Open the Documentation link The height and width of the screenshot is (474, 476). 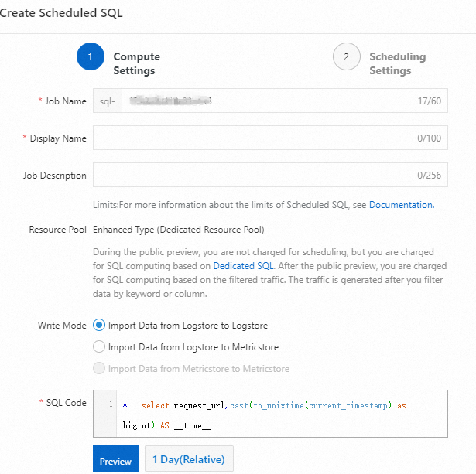coord(401,205)
